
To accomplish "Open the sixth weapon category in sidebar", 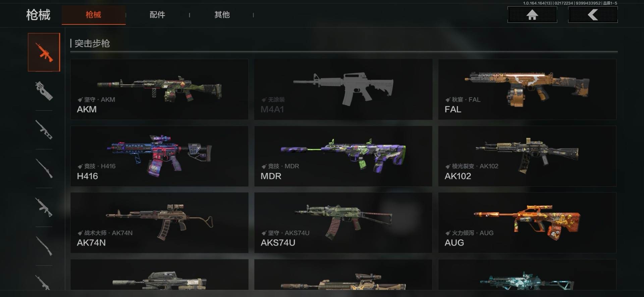I will point(44,246).
